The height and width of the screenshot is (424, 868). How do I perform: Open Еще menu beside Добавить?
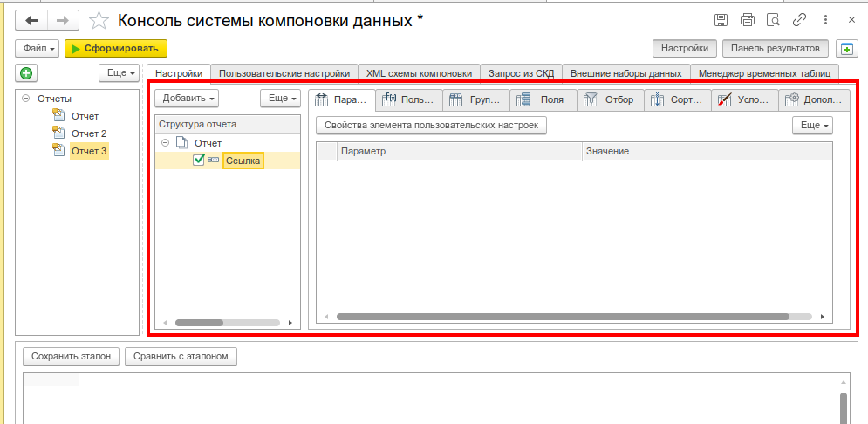coord(281,98)
